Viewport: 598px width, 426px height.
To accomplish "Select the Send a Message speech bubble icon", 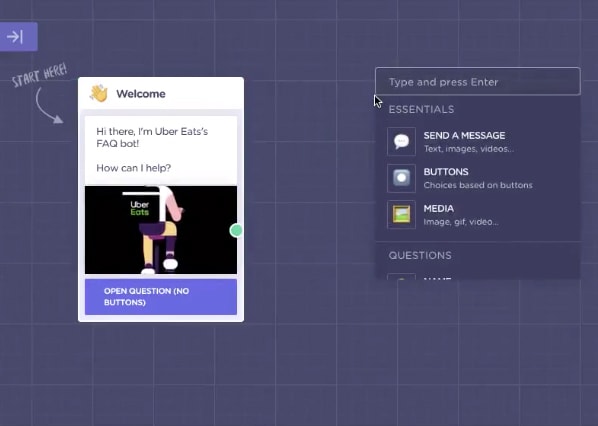I will [401, 141].
